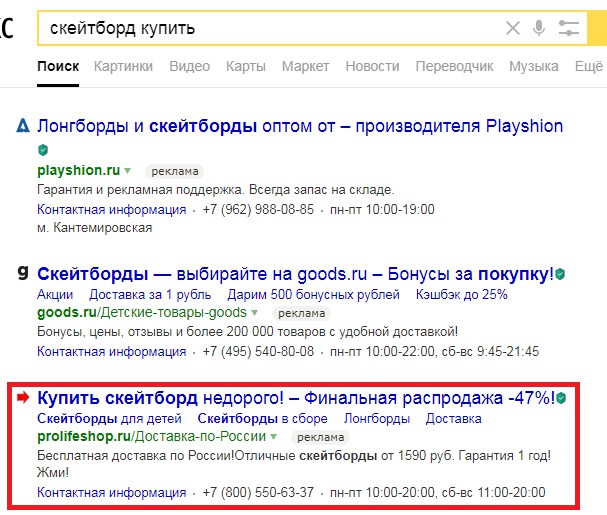The width and height of the screenshot is (607, 515).
Task: Open Playshion Контактная информация link
Action: [x=111, y=209]
